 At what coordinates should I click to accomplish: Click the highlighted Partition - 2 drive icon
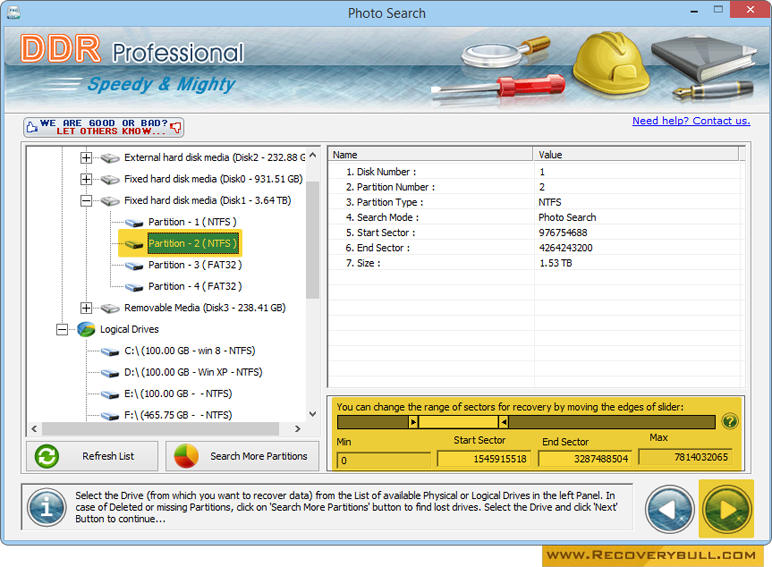(134, 244)
